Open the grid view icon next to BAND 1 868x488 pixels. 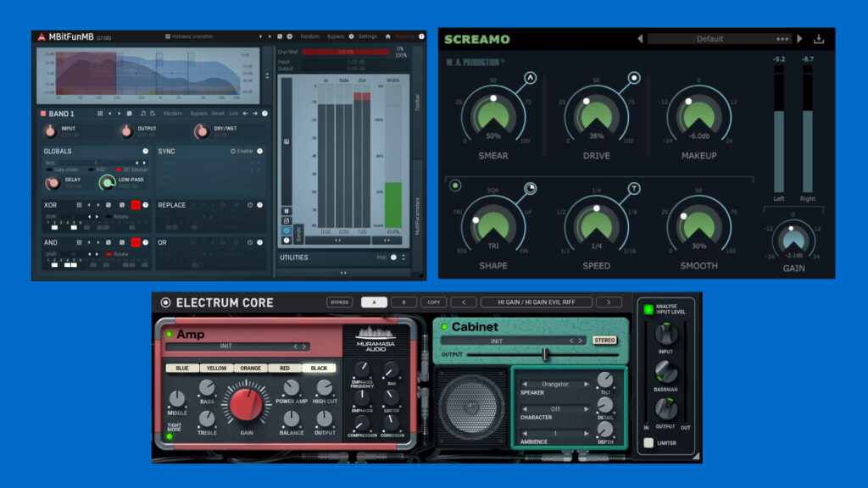[99, 112]
